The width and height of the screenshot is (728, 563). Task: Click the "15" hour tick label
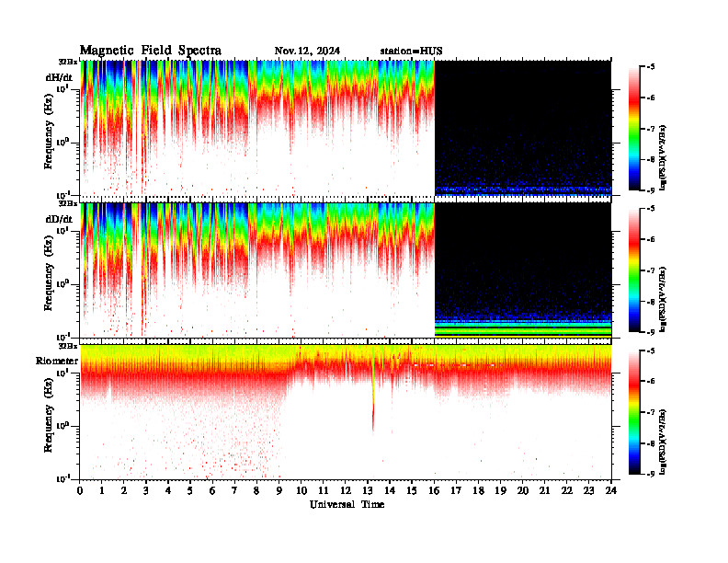412,491
